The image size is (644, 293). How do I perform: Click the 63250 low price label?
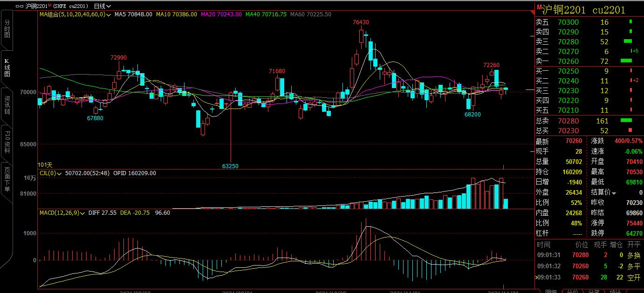pyautogui.click(x=230, y=166)
